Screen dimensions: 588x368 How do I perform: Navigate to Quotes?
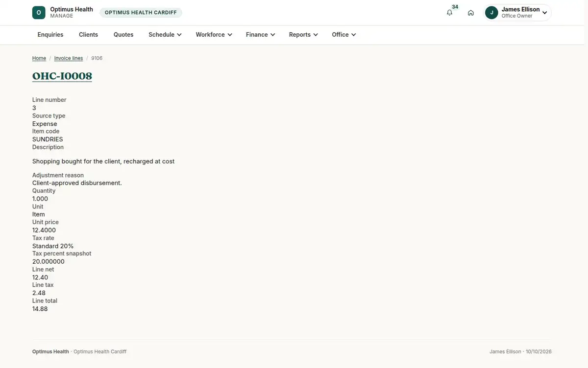[x=123, y=35]
